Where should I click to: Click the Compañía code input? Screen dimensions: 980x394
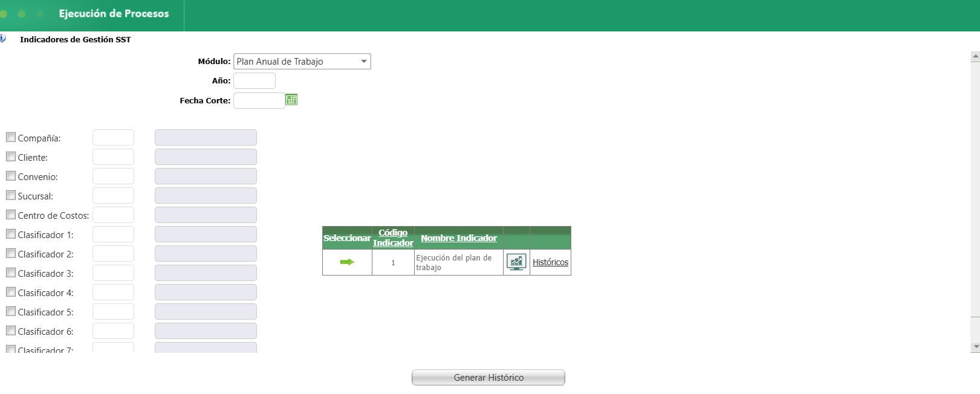pos(113,137)
